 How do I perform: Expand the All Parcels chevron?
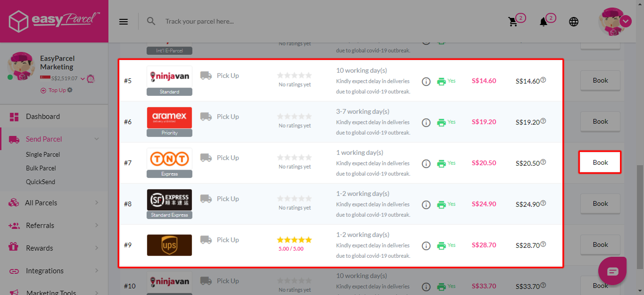click(97, 203)
